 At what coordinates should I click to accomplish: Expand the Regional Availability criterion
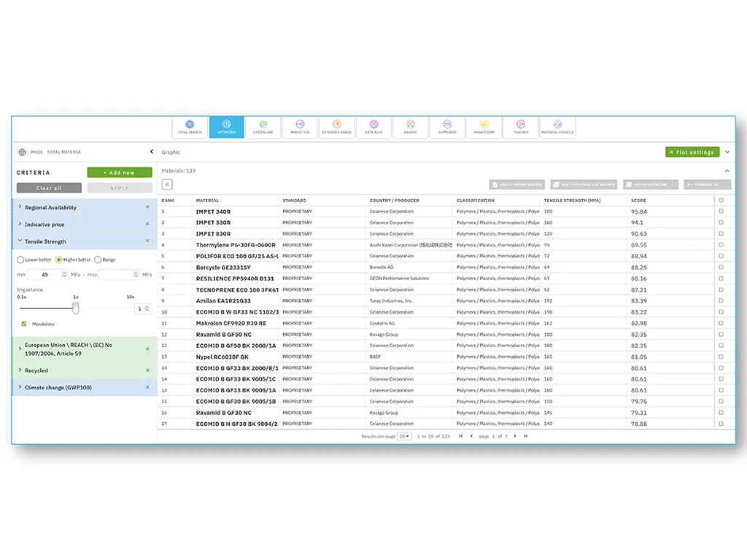[51, 207]
